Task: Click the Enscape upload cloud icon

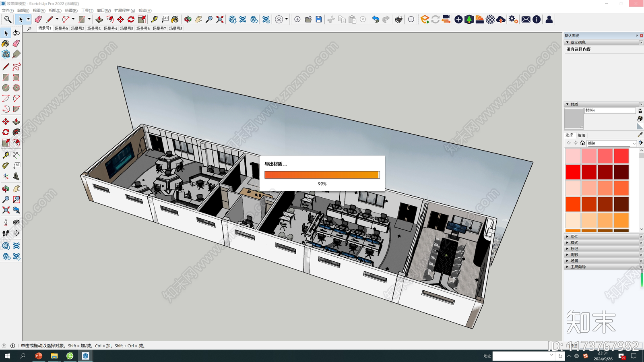Action: coord(501,19)
